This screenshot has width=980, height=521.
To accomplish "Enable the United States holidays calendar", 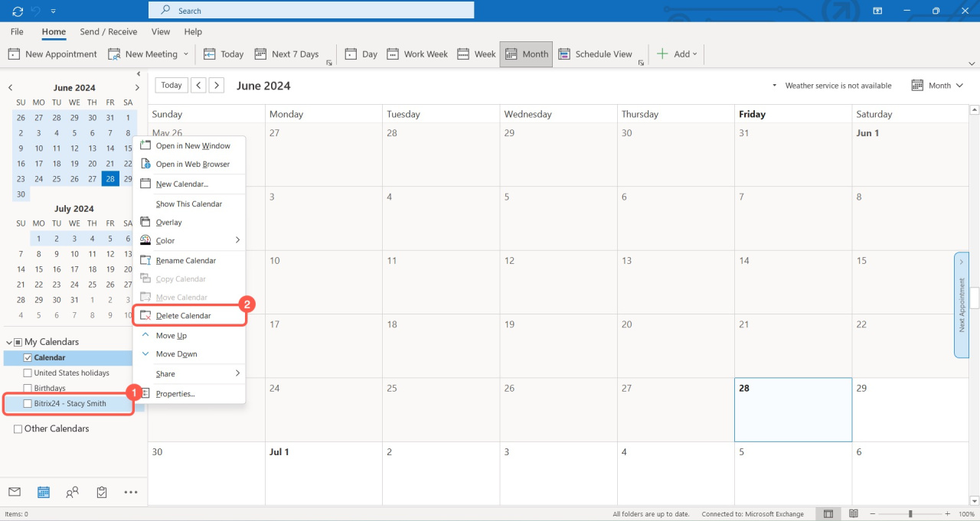I will 28,373.
